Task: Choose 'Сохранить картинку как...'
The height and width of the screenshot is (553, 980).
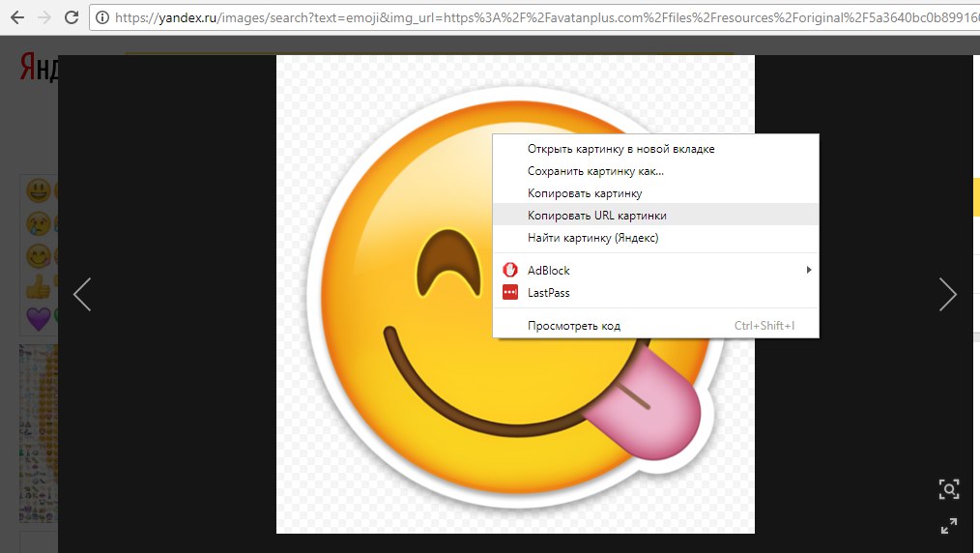Action: click(655, 170)
